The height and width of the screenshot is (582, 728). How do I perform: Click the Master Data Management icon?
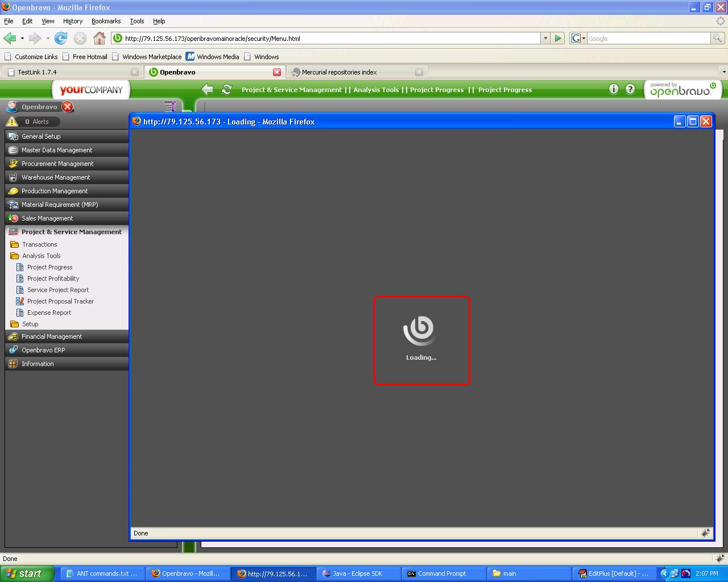click(x=13, y=150)
